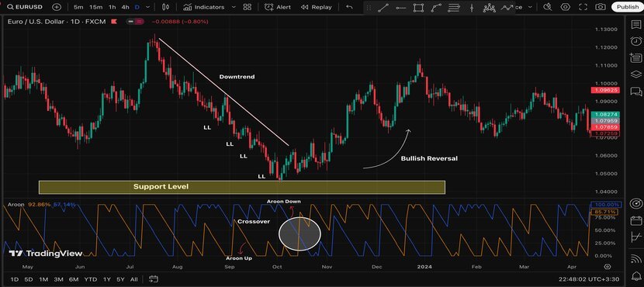
Task: Open the candlestick chart type menu
Action: coord(165,7)
